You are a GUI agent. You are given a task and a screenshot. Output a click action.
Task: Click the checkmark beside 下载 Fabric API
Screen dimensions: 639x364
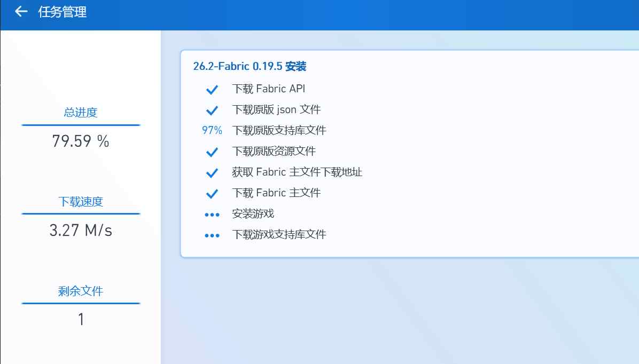(x=212, y=89)
